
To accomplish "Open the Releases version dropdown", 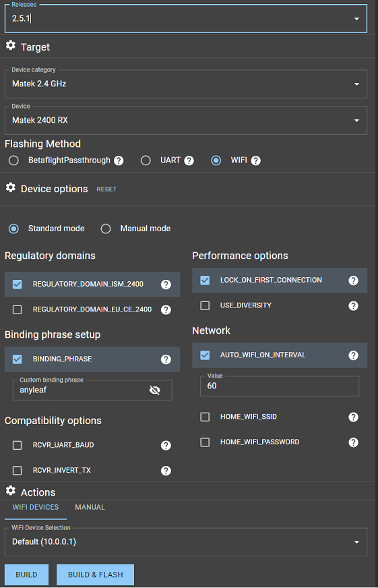I will pos(356,19).
